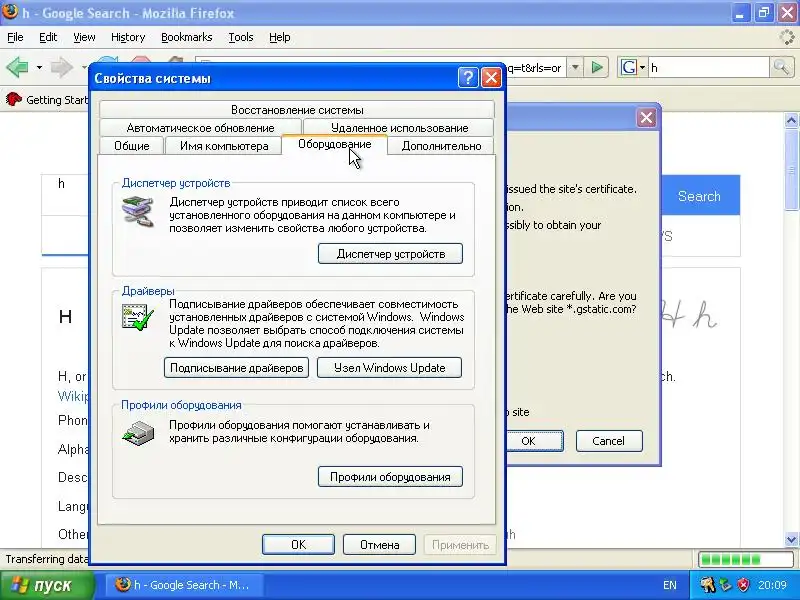Switch to the Автоматическое обновление tab
Viewport: 800px width, 600px height.
pos(201,128)
